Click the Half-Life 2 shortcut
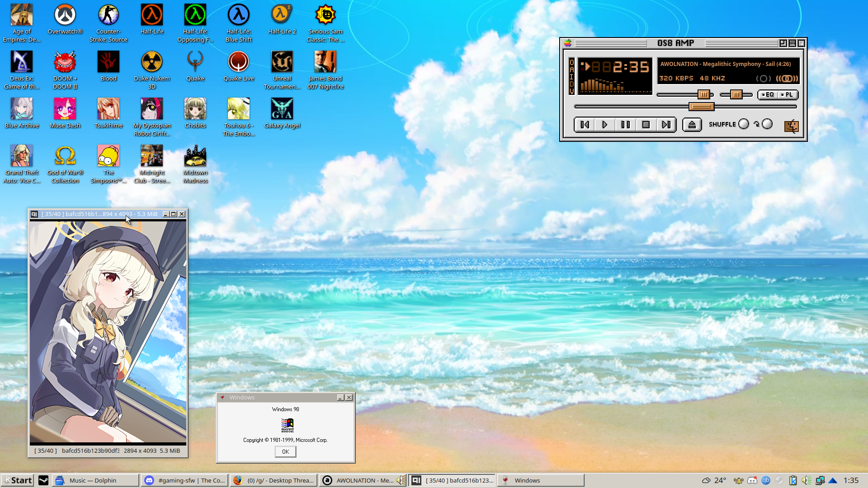868x488 pixels. pos(282,19)
